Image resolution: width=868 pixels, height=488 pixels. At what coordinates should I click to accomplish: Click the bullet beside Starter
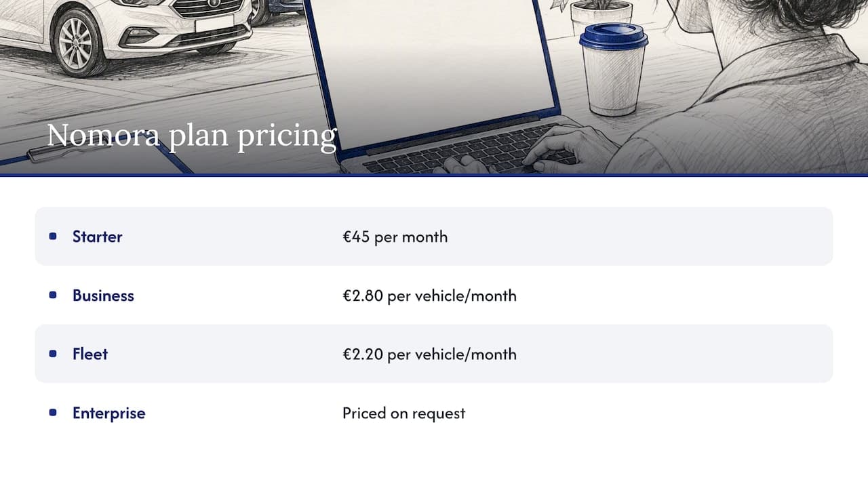[x=53, y=237]
